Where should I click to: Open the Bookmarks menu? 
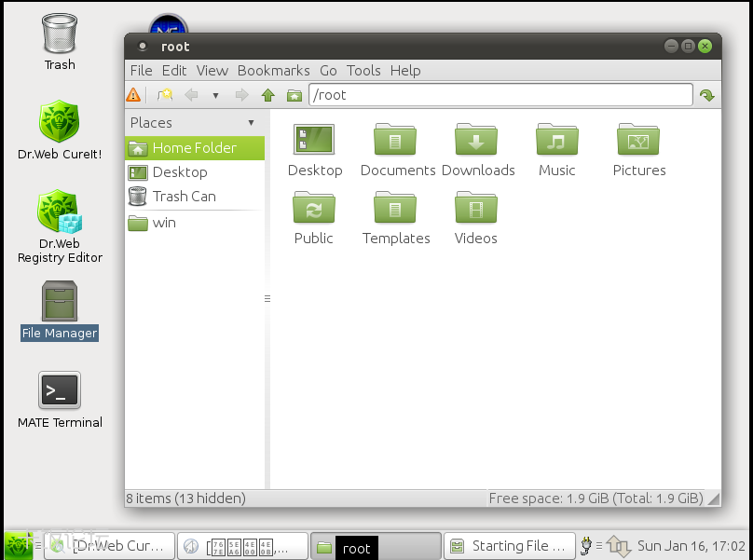pos(273,71)
